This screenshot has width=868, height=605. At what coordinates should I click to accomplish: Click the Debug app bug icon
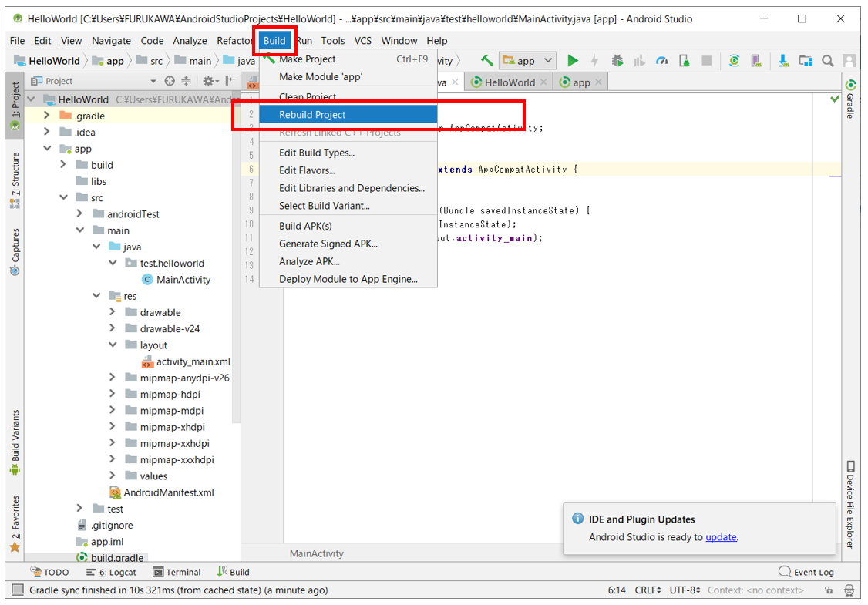pyautogui.click(x=617, y=60)
